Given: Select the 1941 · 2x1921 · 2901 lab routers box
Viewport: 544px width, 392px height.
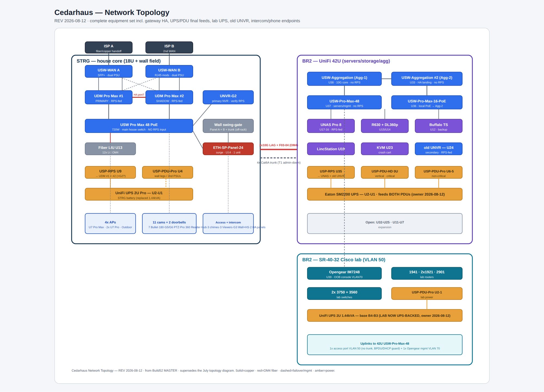Looking at the screenshot, I should 427,273.
